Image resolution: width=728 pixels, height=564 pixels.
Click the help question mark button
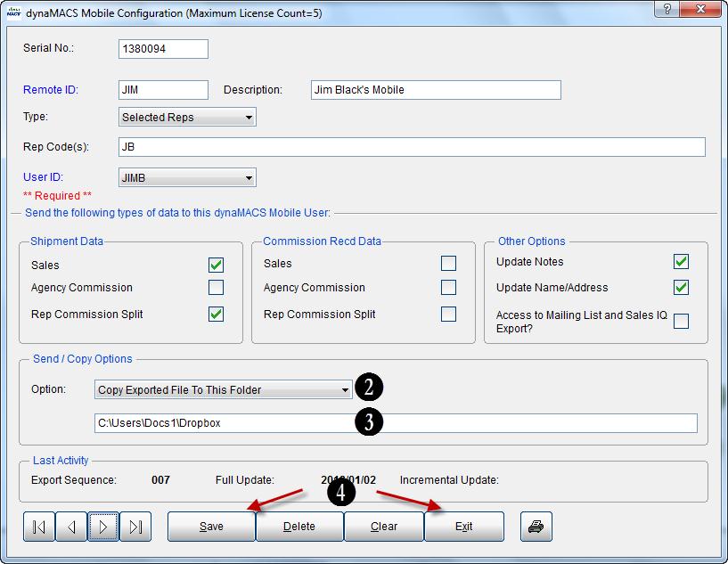coord(667,9)
